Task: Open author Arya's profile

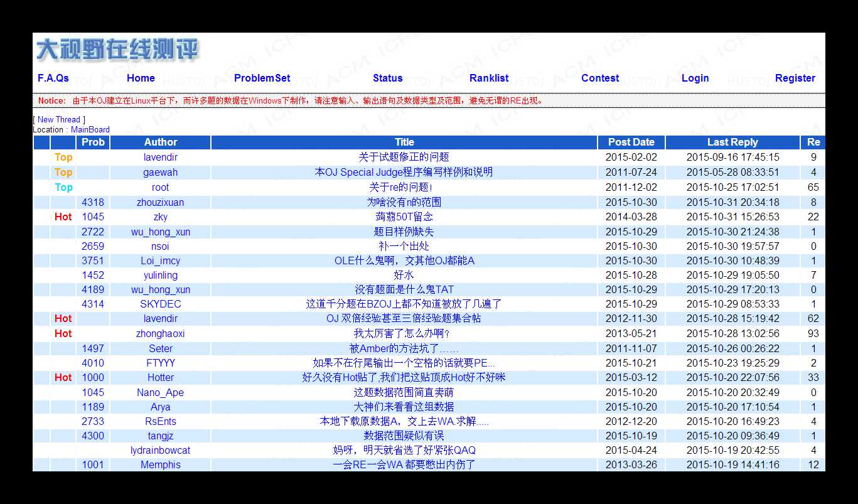Action: point(161,407)
